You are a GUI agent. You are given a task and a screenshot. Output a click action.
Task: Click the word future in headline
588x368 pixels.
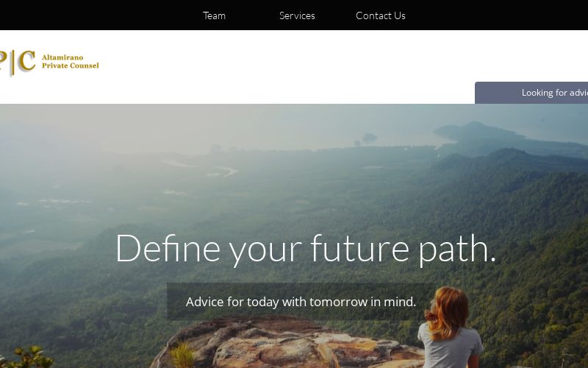(360, 248)
